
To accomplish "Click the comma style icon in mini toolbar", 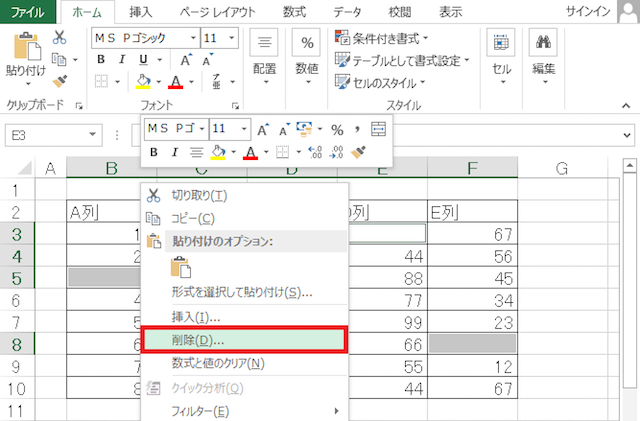I will pyautogui.click(x=356, y=129).
